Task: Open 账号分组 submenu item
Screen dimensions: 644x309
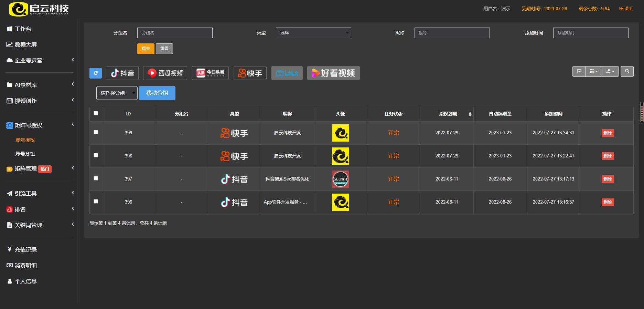Action: (25, 154)
